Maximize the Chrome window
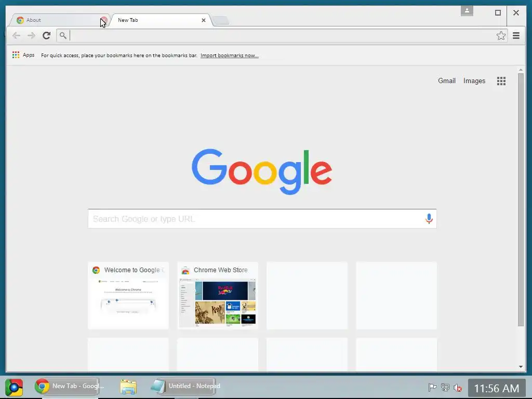Screen dimensions: 532x399 pos(498,13)
